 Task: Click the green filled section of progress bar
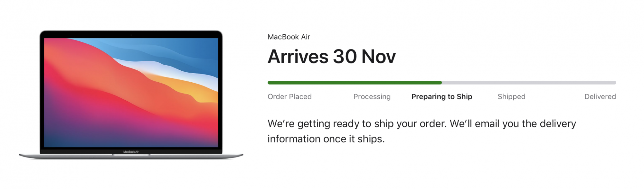pyautogui.click(x=355, y=83)
